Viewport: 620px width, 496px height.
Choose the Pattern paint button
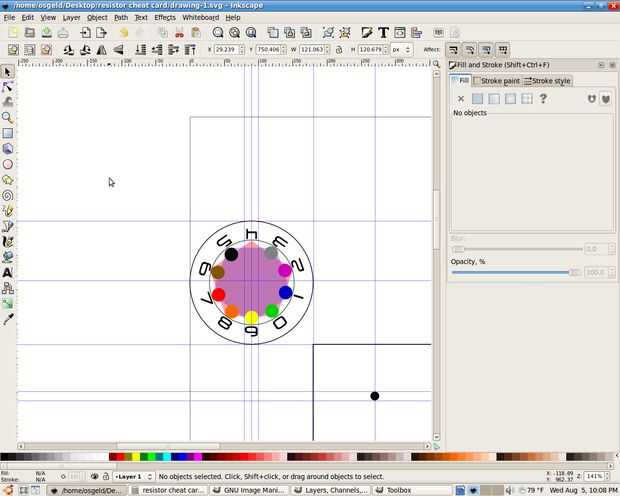point(527,99)
